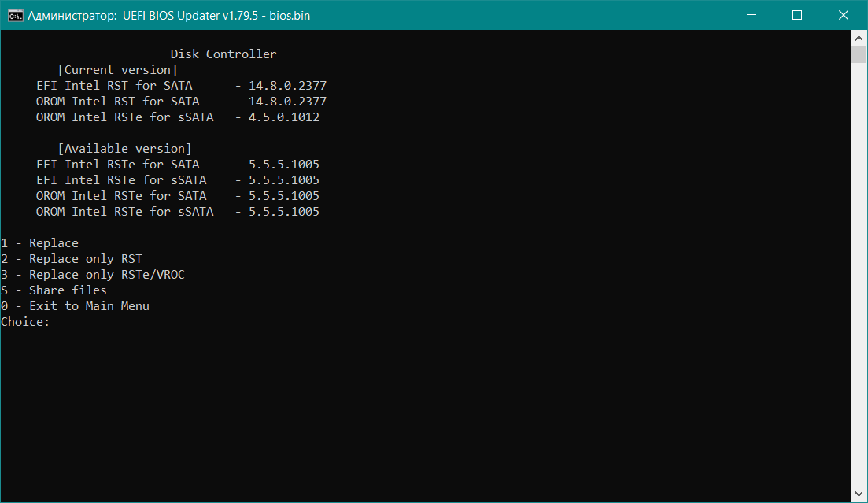Click the vertical scrollbar thumb
The image size is (868, 503).
pyautogui.click(x=859, y=54)
